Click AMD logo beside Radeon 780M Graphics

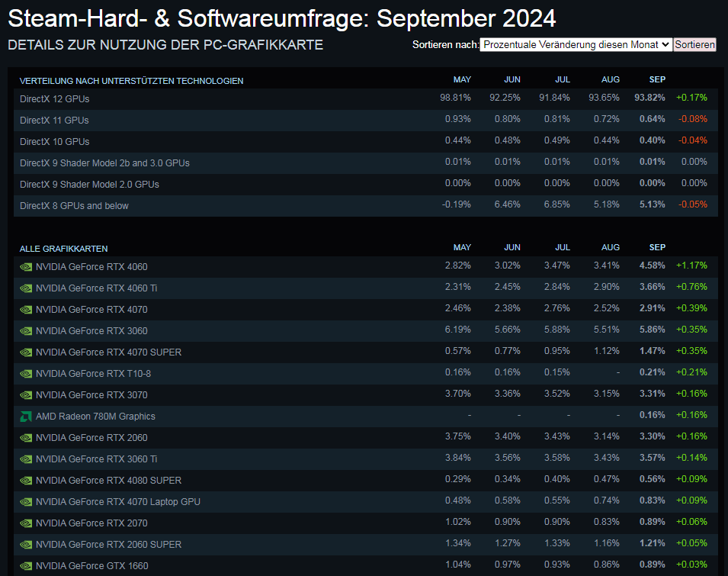(26, 417)
